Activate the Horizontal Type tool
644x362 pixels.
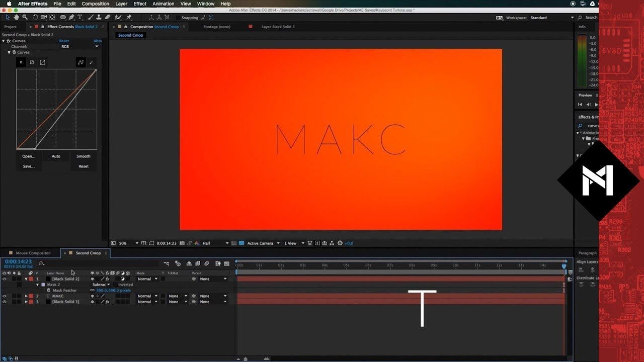80,17
